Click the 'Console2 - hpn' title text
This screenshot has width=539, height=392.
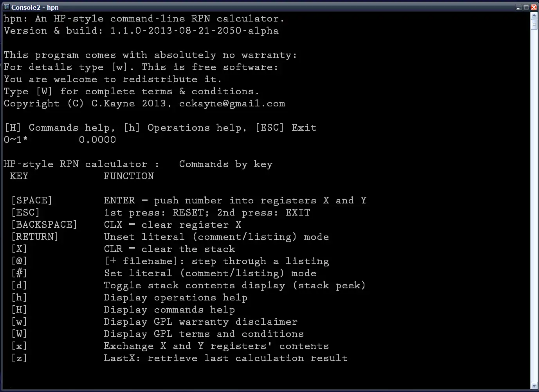[x=35, y=7]
